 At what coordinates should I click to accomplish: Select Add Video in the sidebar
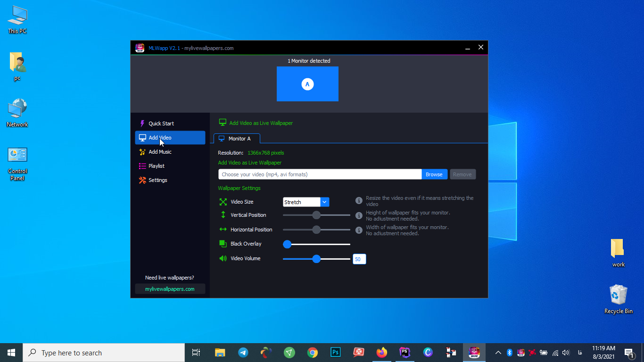170,138
